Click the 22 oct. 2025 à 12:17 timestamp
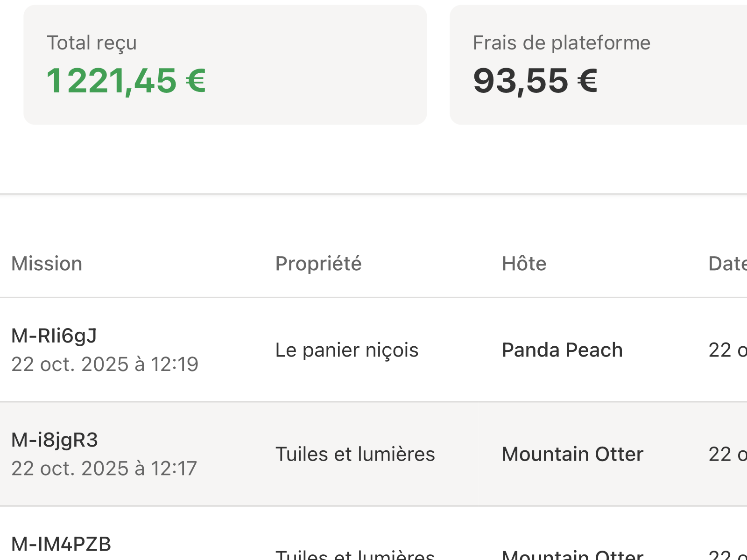 click(x=104, y=468)
